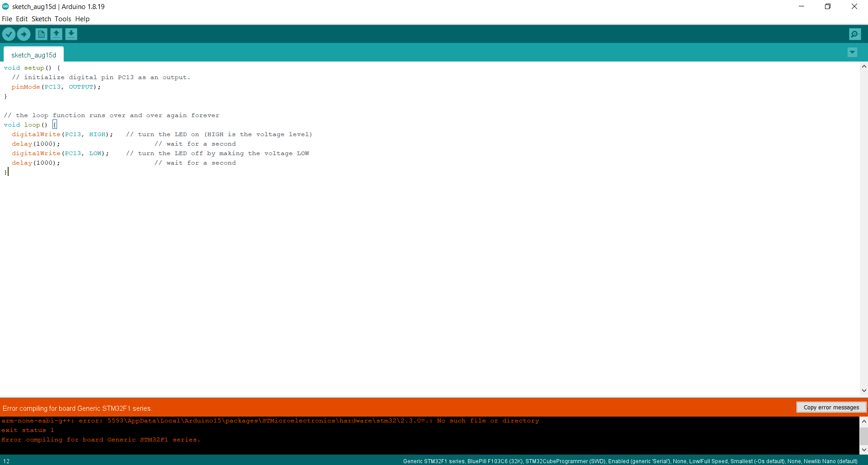Minimize the Arduino window

[801, 6]
